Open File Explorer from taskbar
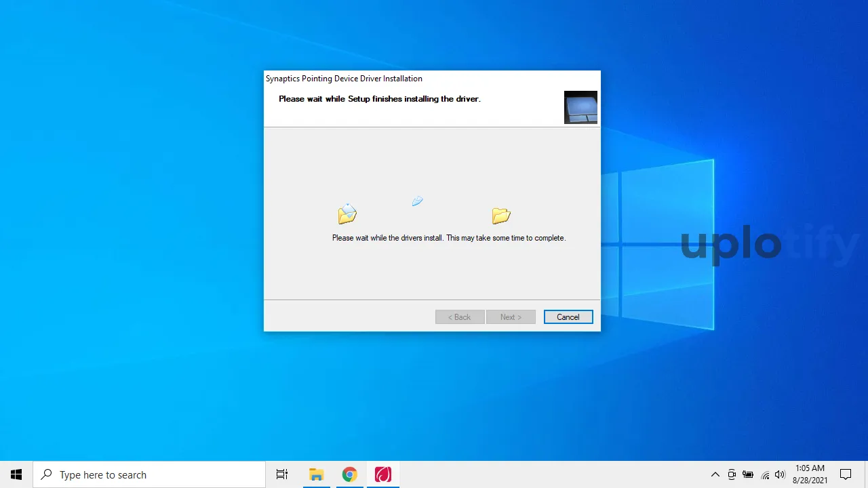868x488 pixels. coord(316,474)
